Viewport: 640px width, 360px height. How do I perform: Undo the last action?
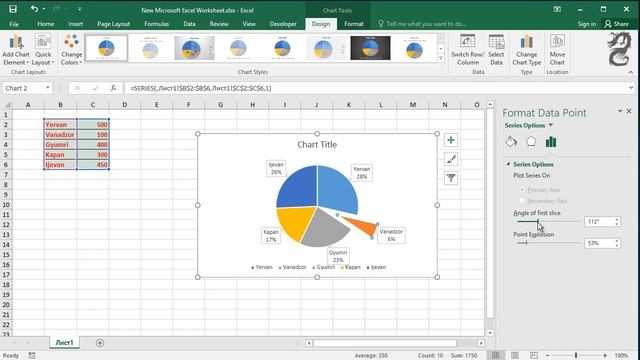pos(34,9)
